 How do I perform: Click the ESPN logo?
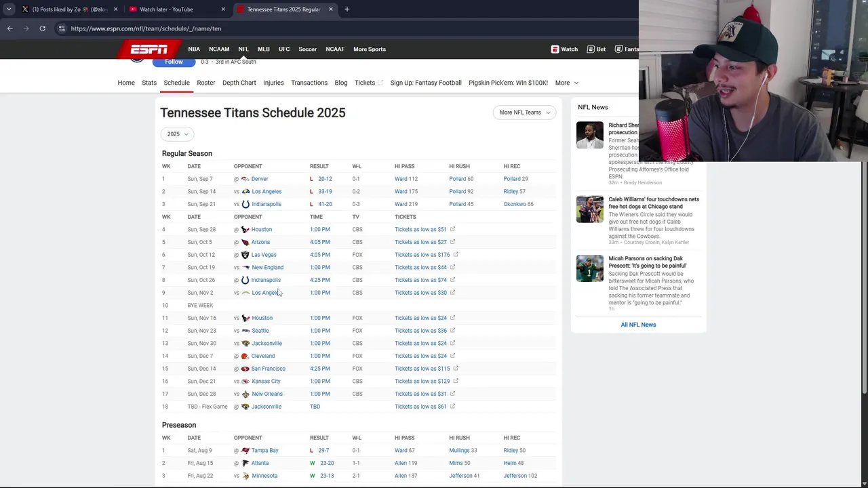(149, 49)
